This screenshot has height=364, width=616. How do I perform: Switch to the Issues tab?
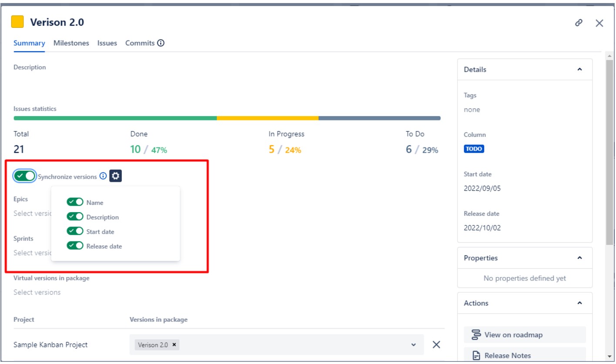[107, 43]
